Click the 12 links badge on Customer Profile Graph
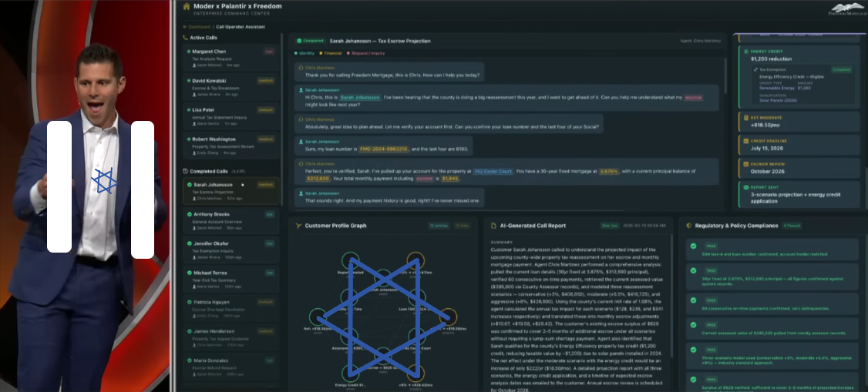This screenshot has height=392, width=868. (x=462, y=226)
